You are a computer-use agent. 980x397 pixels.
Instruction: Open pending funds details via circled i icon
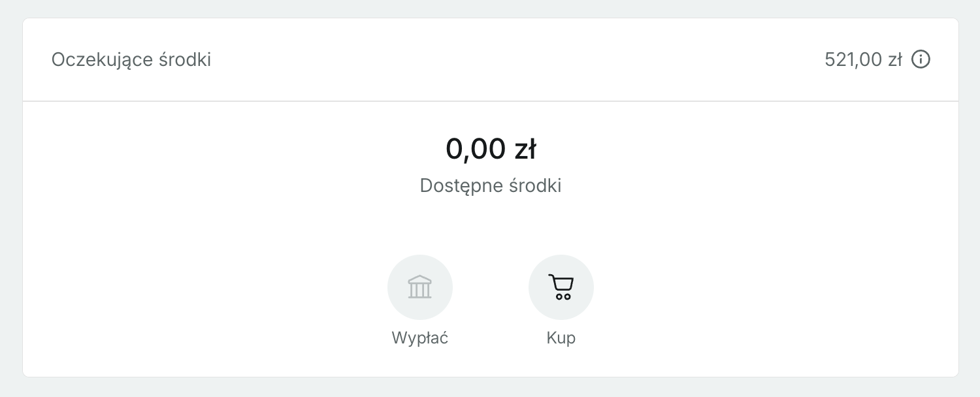coord(921,60)
